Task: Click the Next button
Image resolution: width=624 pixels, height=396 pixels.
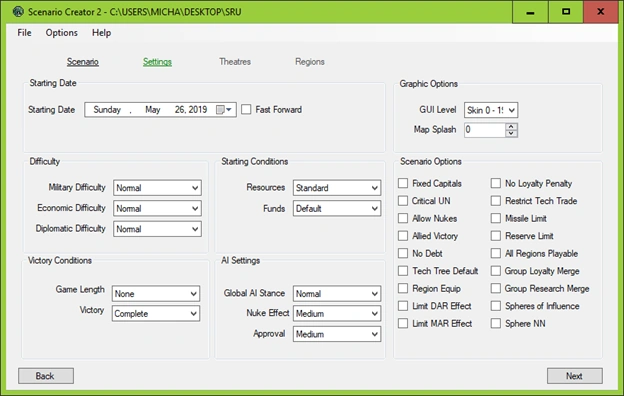Action: [575, 376]
